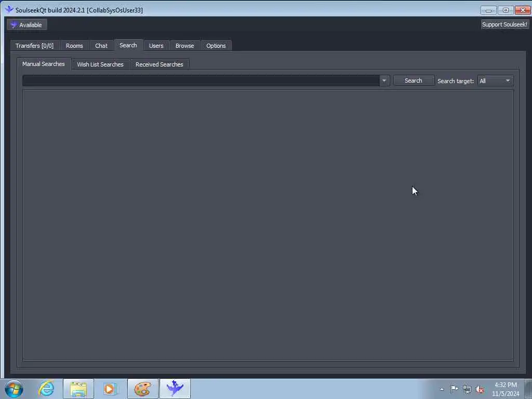Click the Soulseek bird icon in title bar
532x399 pixels.
(9, 9)
